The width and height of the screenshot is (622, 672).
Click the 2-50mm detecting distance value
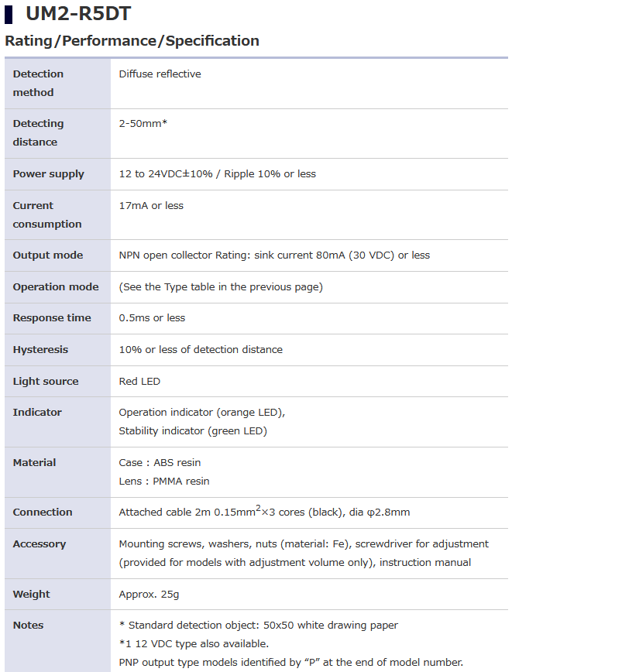[x=143, y=124]
